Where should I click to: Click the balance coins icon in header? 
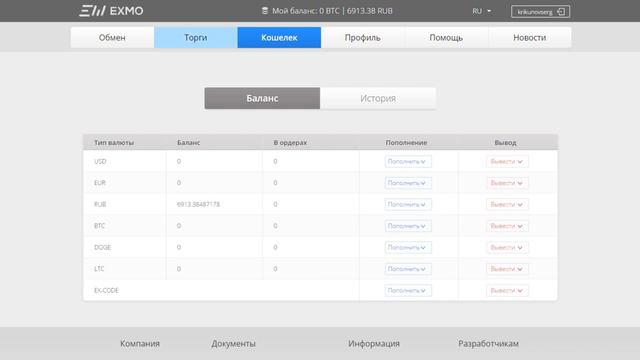pyautogui.click(x=264, y=11)
